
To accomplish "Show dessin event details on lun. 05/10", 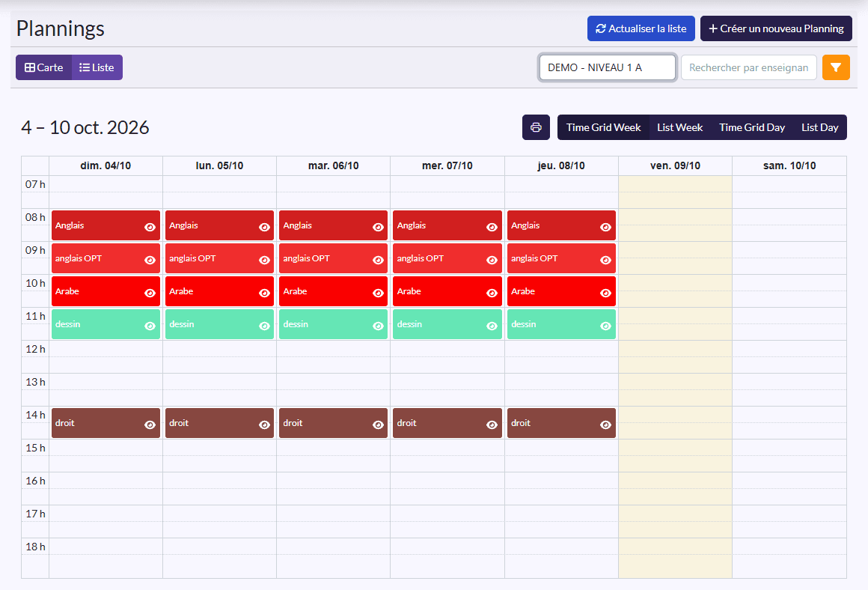I will pyautogui.click(x=264, y=326).
